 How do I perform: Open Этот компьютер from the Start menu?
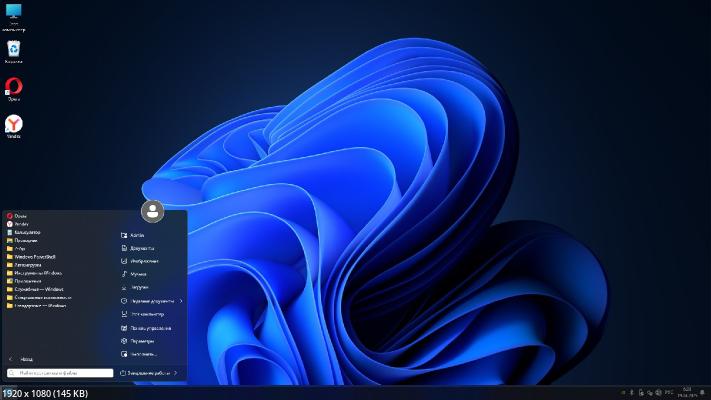coord(142,314)
